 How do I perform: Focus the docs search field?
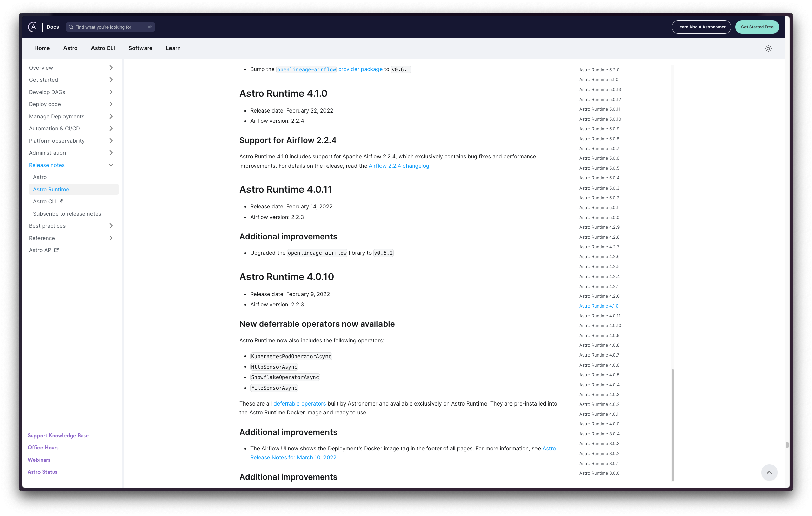110,27
